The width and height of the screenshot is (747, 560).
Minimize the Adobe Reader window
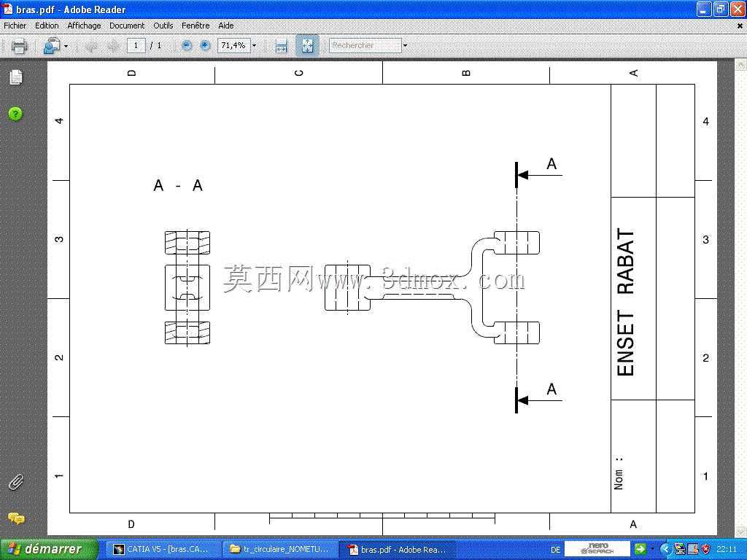point(704,9)
